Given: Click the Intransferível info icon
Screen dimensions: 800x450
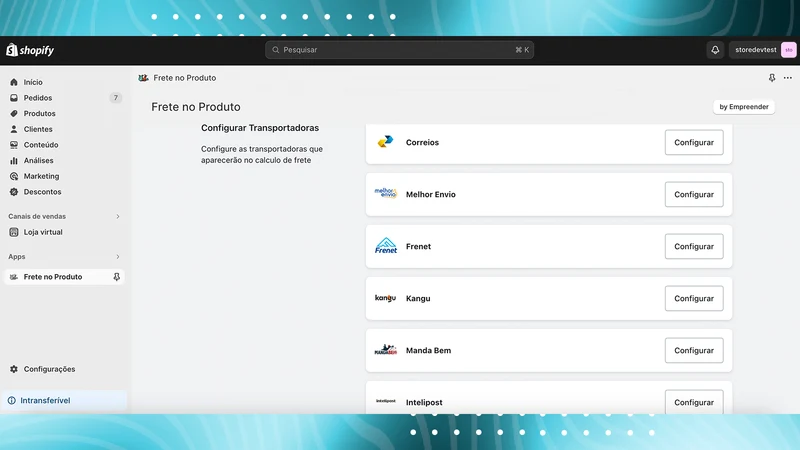Looking at the screenshot, I should pos(12,401).
